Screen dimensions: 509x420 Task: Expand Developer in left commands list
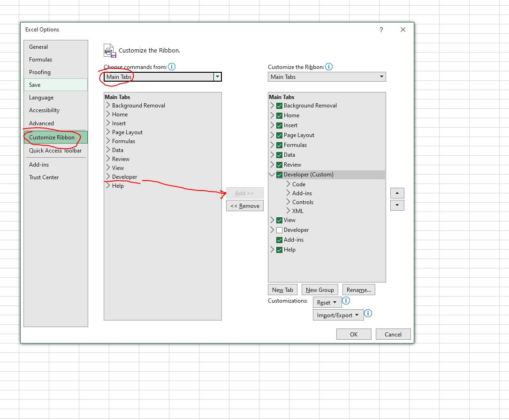[108, 177]
